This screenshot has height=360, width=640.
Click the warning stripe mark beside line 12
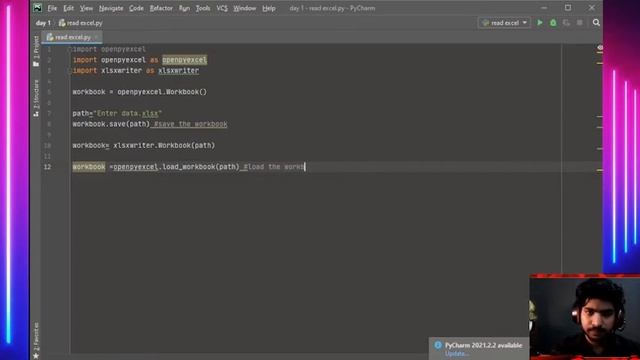600,170
